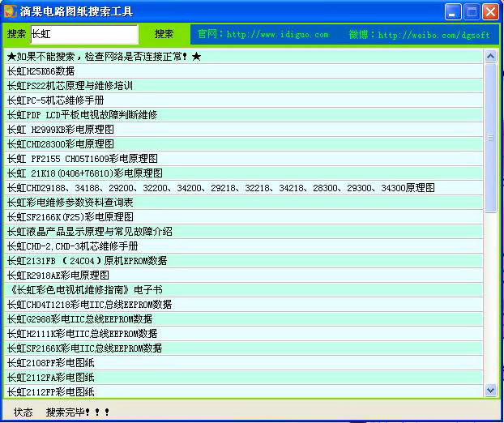Select 长虹 PF2155 CH05T1609彩电原理图
The image size is (504, 423).
click(x=243, y=159)
